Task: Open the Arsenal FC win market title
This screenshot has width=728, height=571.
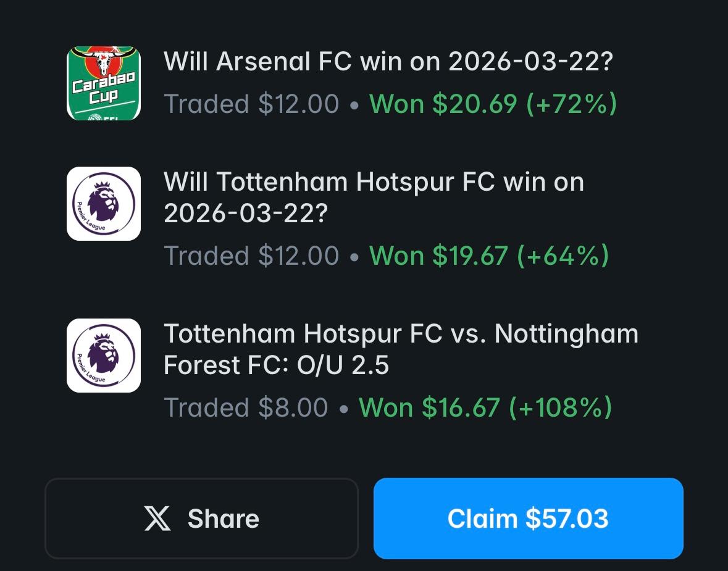Action: click(388, 61)
